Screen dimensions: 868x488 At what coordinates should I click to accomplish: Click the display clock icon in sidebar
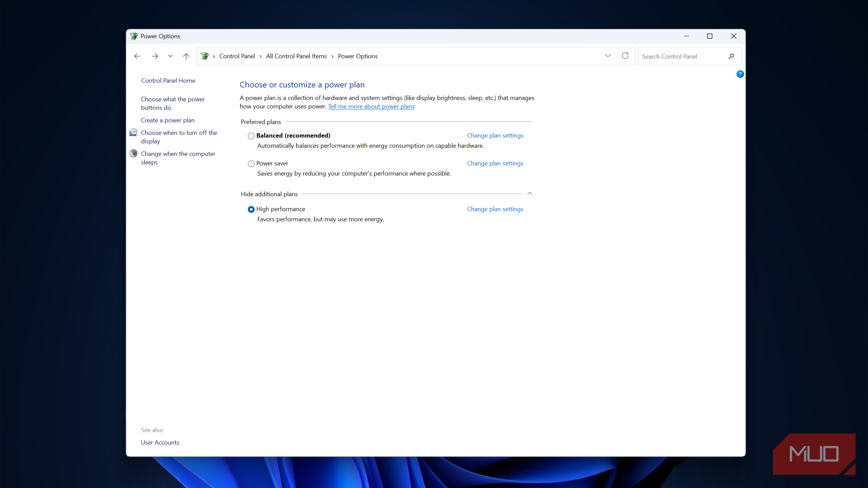pyautogui.click(x=134, y=133)
